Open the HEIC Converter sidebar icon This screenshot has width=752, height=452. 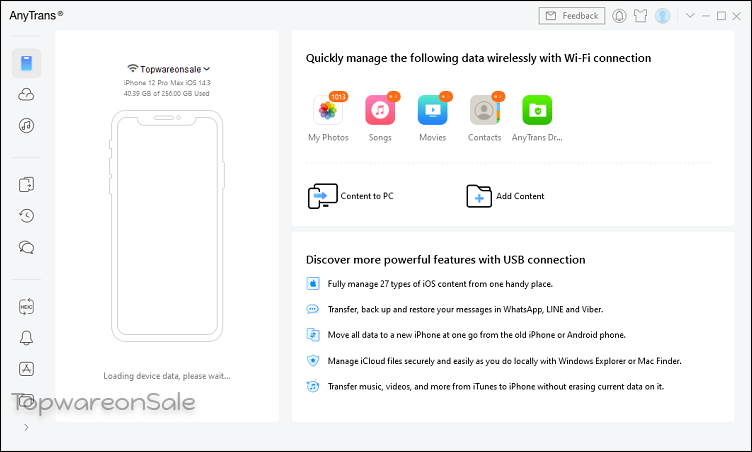coord(26,307)
